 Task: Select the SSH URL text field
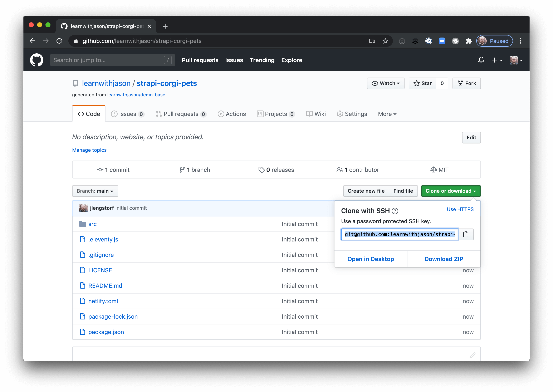[x=399, y=234]
